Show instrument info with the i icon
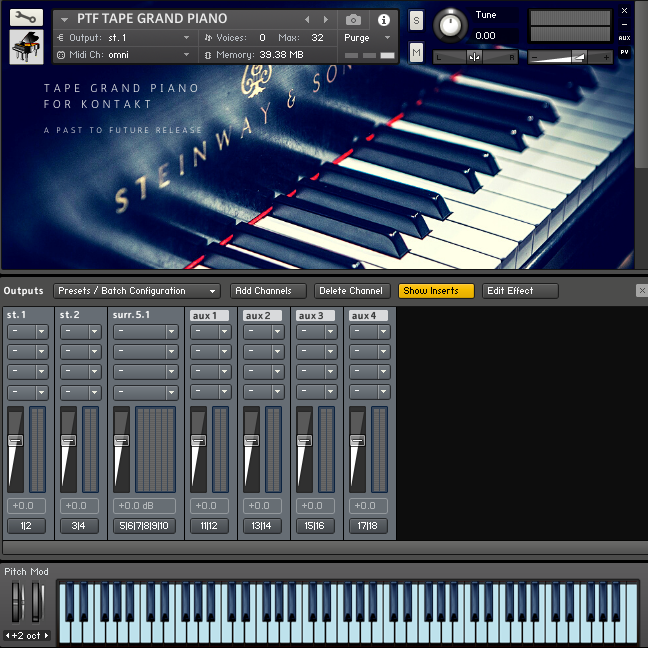 384,19
